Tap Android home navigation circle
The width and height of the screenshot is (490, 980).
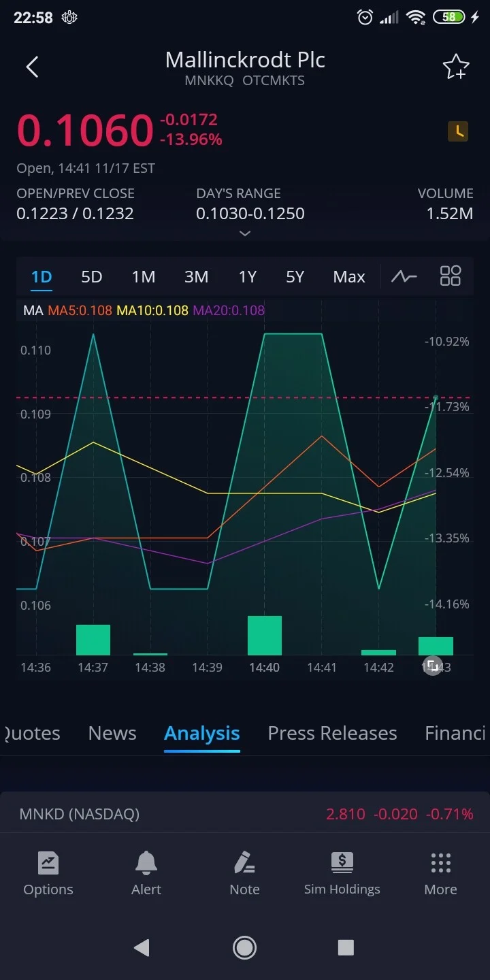click(244, 947)
